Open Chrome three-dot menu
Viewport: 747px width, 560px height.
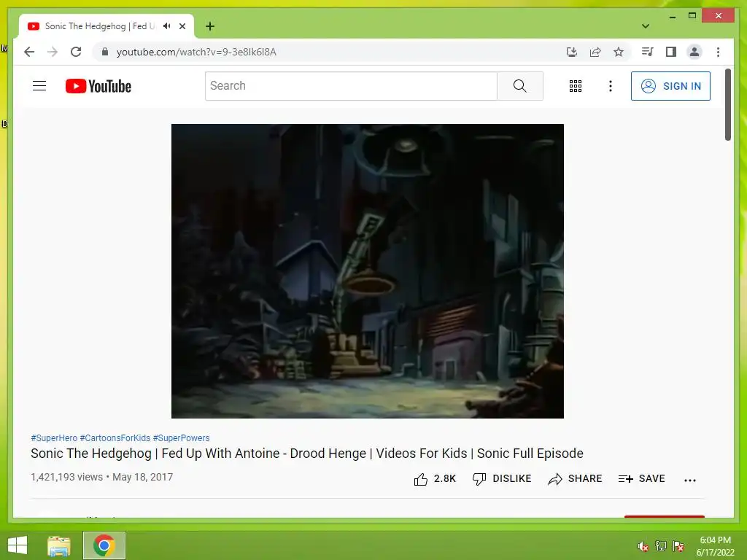pyautogui.click(x=718, y=52)
